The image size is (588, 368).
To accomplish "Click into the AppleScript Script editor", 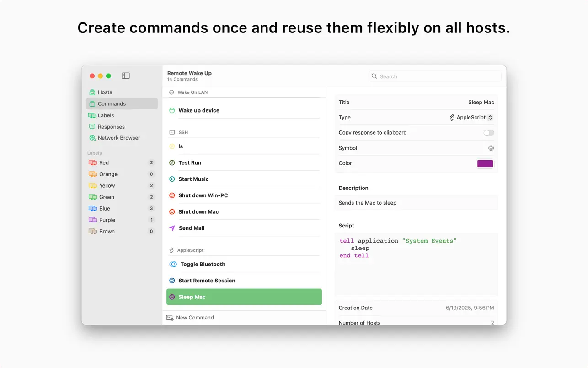I will [x=416, y=264].
